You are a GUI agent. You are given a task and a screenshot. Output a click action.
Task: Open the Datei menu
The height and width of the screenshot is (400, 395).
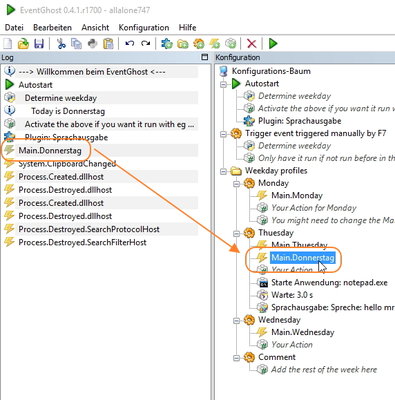pos(14,27)
